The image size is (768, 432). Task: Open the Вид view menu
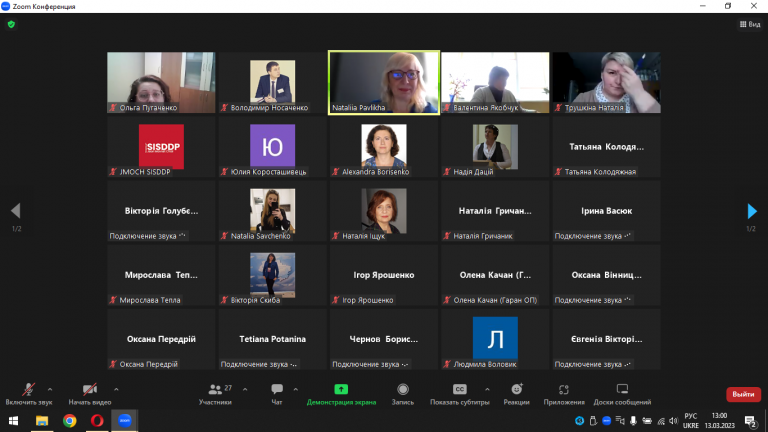coord(750,24)
